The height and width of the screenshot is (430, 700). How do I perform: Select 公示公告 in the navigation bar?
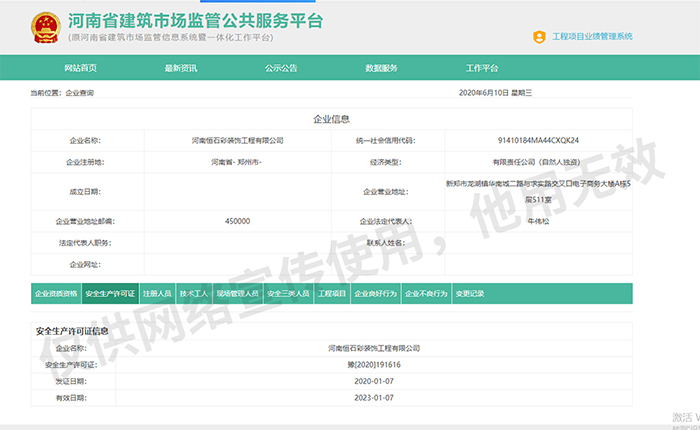[x=281, y=68]
